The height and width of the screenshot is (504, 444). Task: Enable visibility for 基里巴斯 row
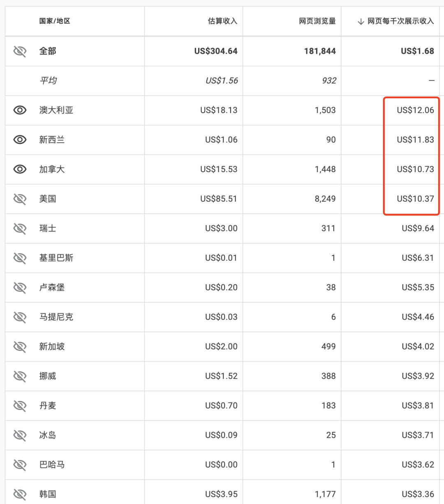coord(20,258)
